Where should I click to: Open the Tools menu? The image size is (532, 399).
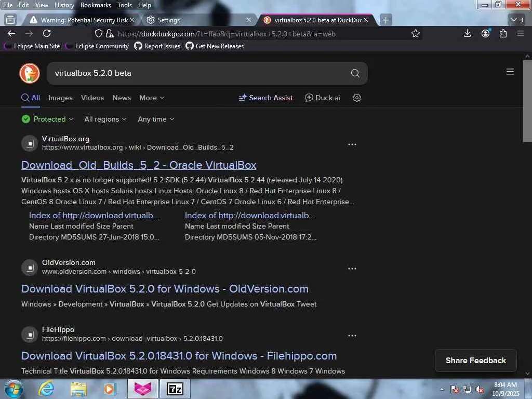coord(125,5)
